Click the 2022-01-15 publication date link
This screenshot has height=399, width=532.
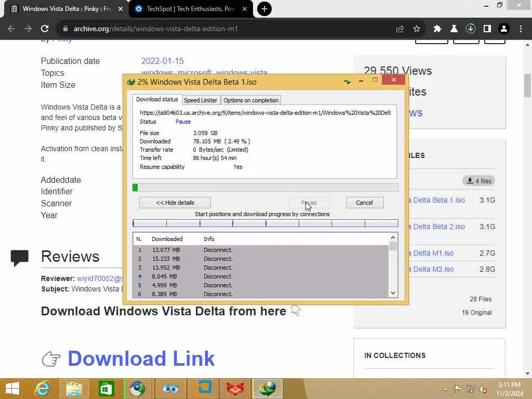162,61
